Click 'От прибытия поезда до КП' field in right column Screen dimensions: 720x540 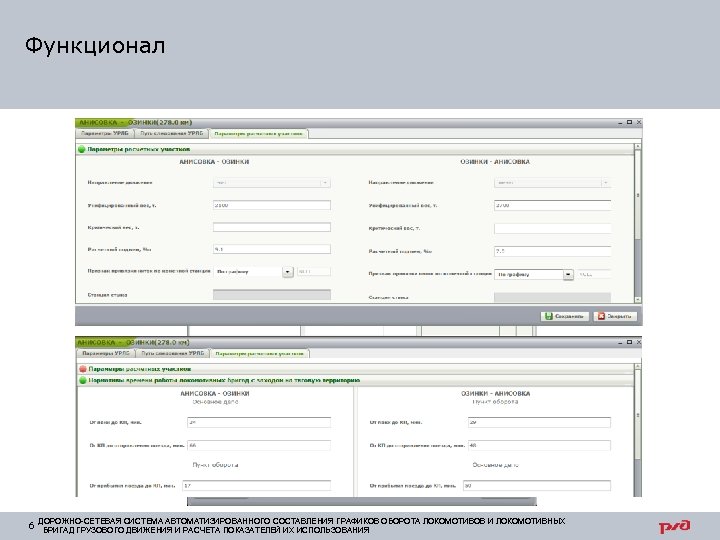(x=537, y=485)
